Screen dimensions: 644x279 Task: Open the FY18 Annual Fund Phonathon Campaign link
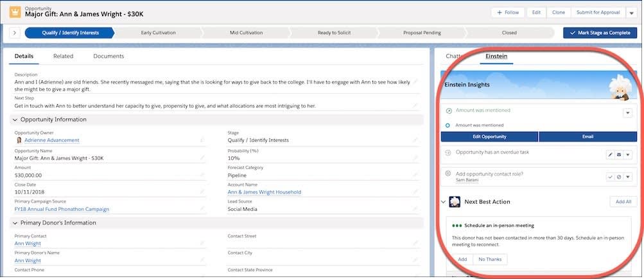pos(62,209)
